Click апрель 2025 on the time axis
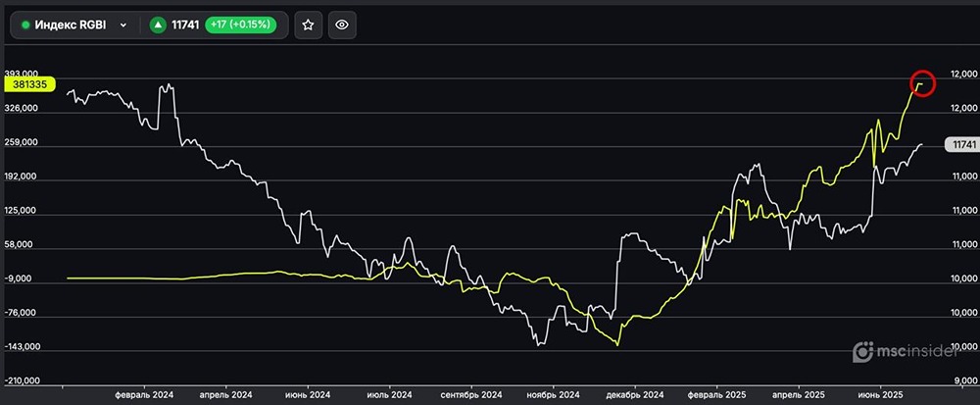This screenshot has height=405, width=980. 799,394
